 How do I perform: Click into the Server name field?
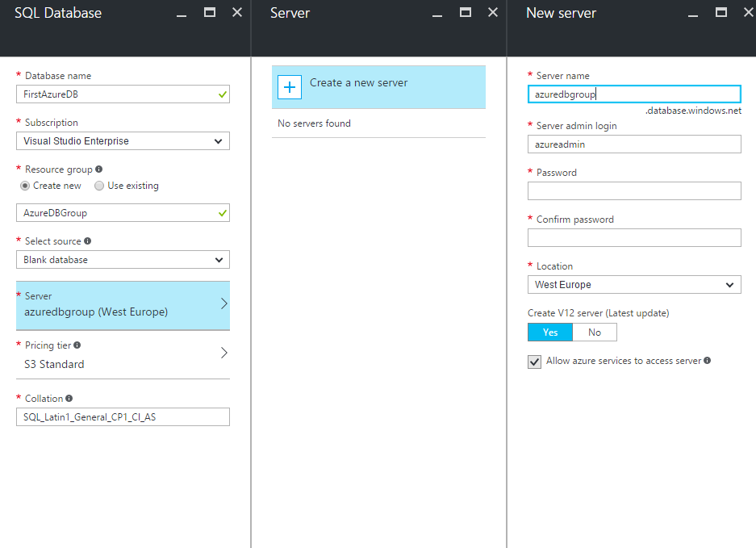(x=634, y=94)
